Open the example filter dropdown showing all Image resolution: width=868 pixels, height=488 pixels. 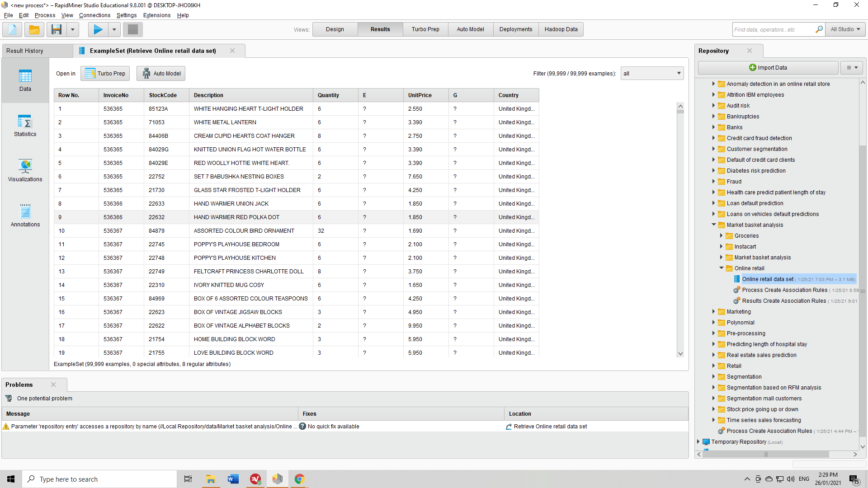(x=652, y=73)
